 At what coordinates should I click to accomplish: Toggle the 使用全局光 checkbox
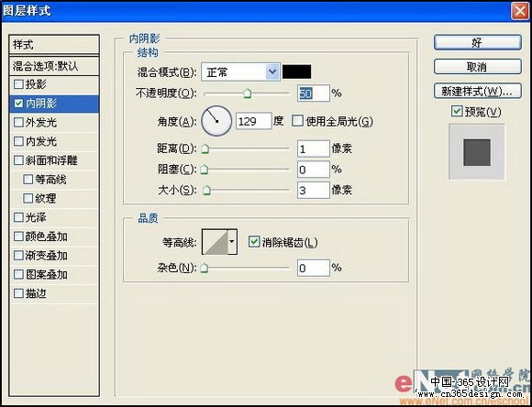pyautogui.click(x=297, y=121)
